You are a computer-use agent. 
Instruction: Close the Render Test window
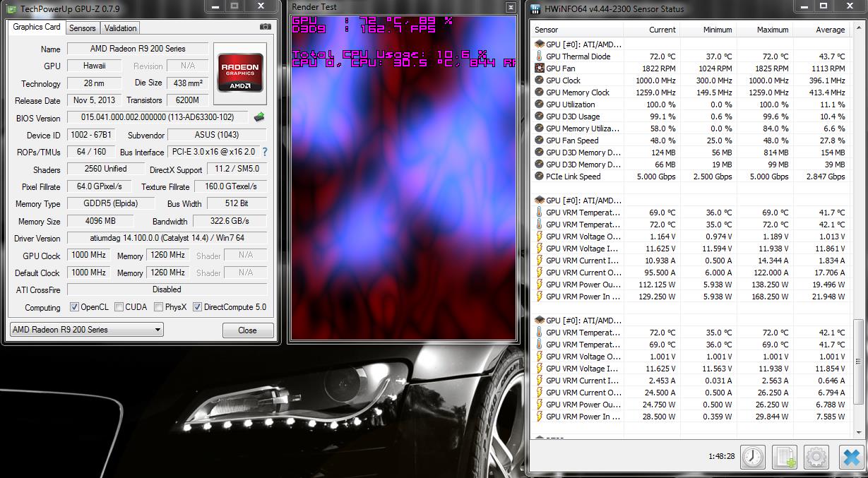[511, 8]
